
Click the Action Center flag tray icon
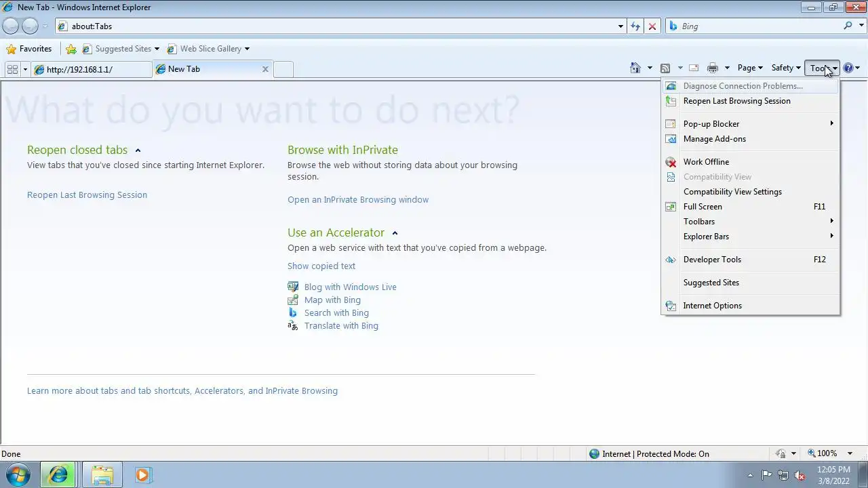(x=766, y=475)
